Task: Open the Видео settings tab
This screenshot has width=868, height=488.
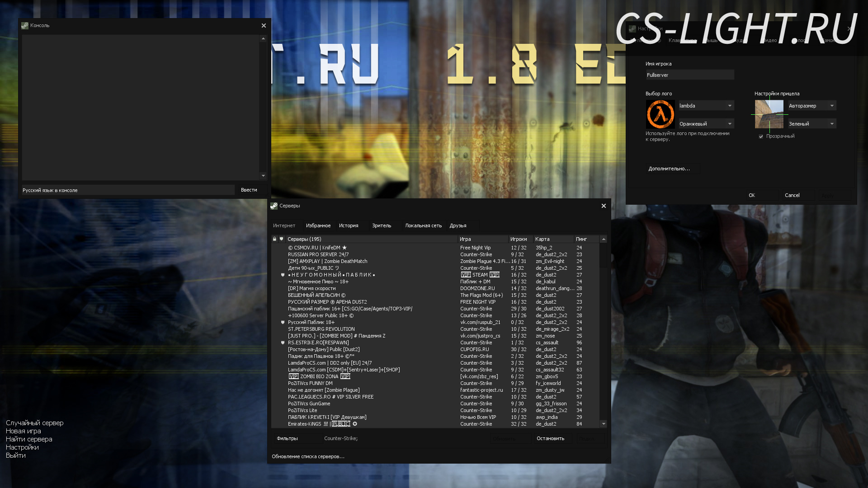Action: pos(769,41)
